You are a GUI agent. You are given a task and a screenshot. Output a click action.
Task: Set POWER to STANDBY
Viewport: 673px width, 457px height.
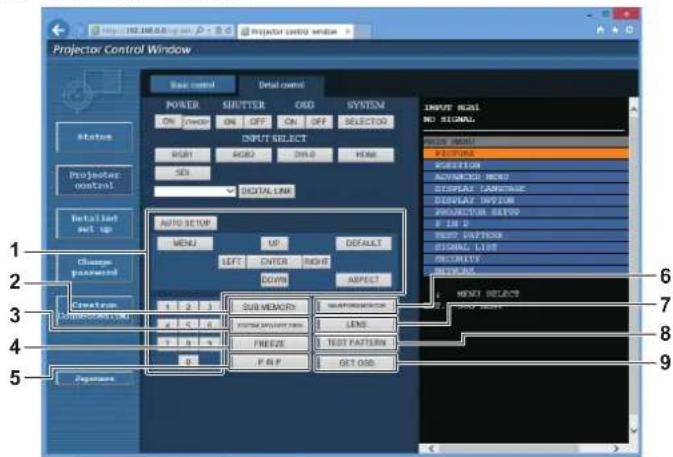tap(197, 122)
